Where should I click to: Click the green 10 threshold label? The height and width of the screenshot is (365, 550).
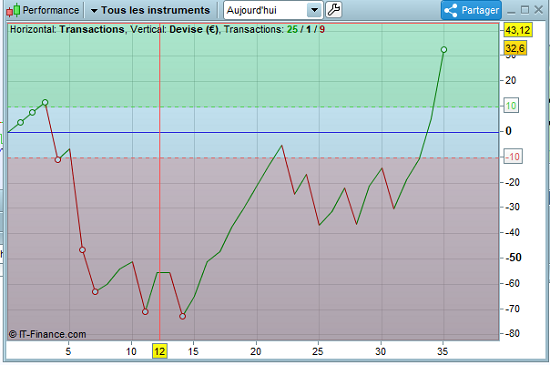[511, 106]
